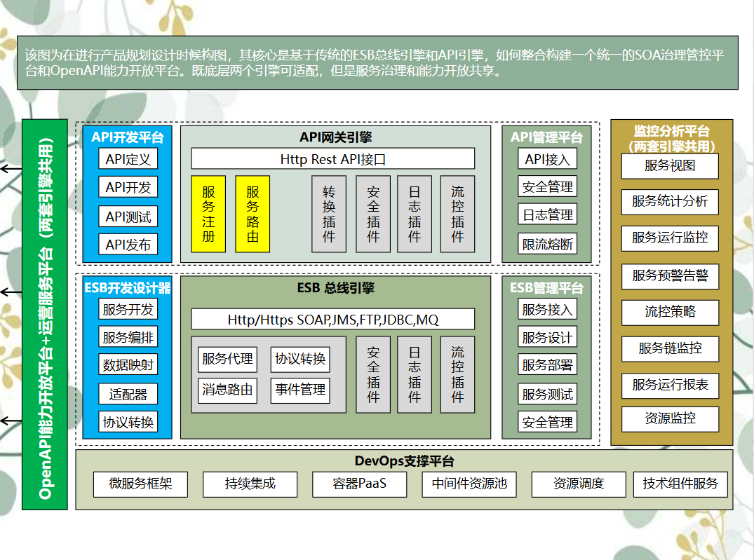Image resolution: width=754 pixels, height=560 pixels.
Task: Select the 消息路由 box
Action: pyautogui.click(x=227, y=390)
